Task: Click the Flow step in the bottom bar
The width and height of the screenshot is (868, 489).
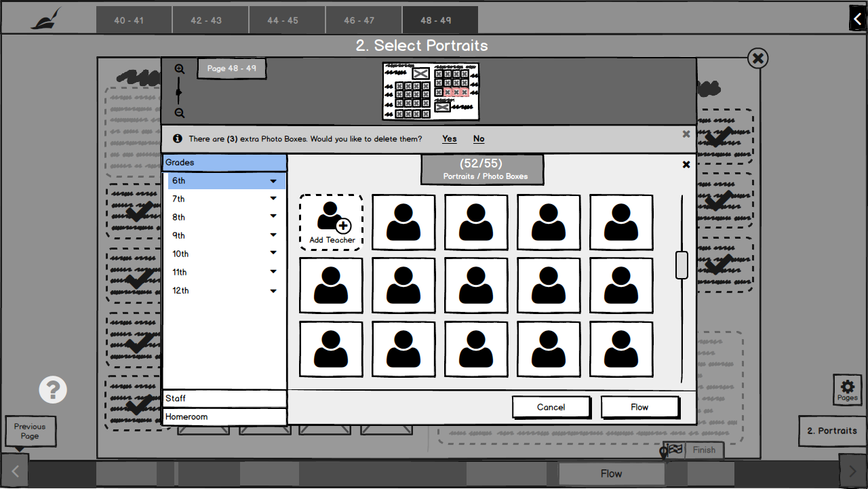Action: pyautogui.click(x=611, y=473)
